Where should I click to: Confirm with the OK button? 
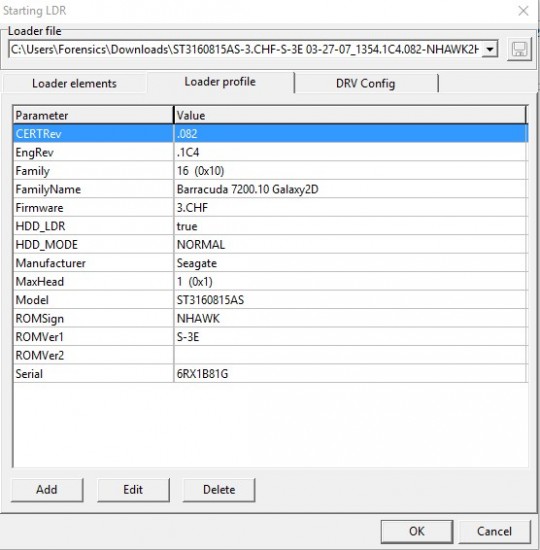[x=417, y=531]
